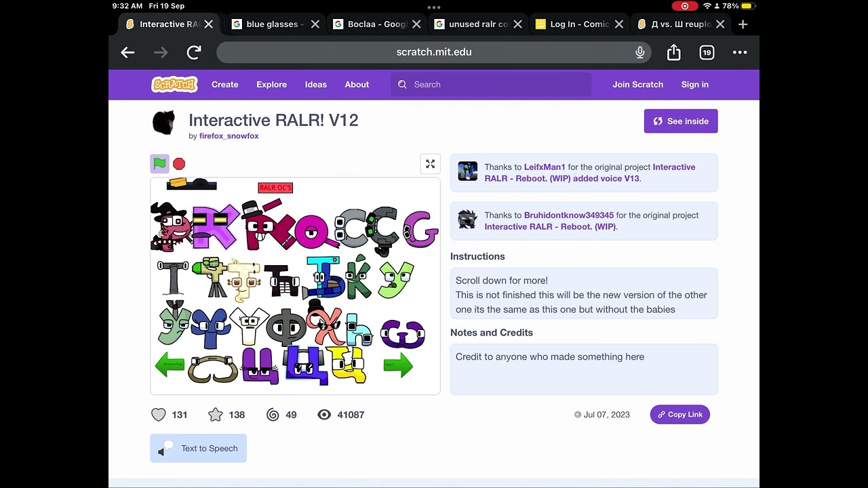Image resolution: width=868 pixels, height=488 pixels.
Task: Click the Scratch logo
Action: click(174, 84)
